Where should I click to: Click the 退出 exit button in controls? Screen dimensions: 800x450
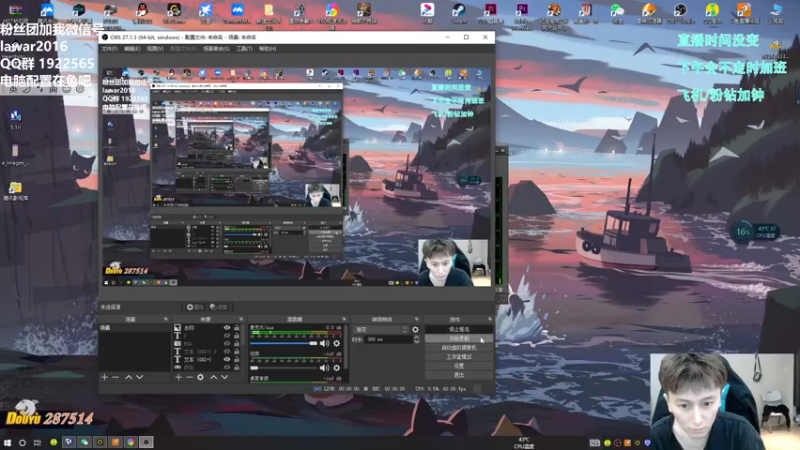(x=459, y=375)
